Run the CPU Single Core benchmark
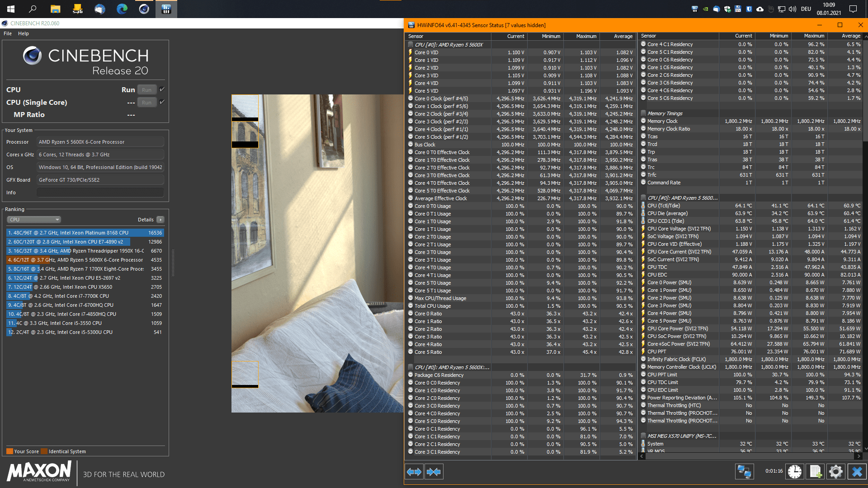 pos(147,103)
